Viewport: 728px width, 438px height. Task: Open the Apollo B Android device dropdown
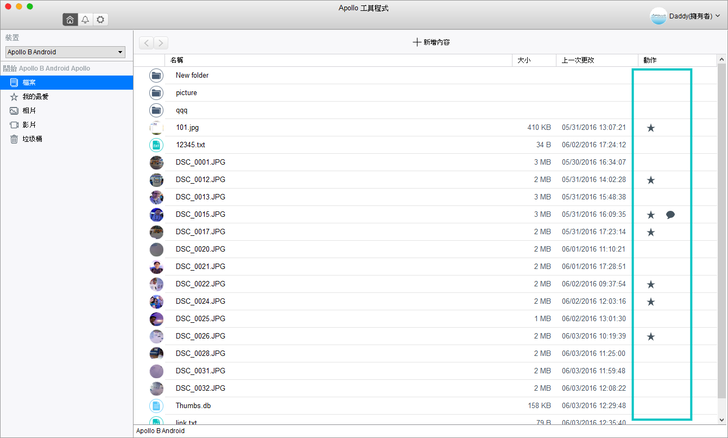[x=64, y=51]
